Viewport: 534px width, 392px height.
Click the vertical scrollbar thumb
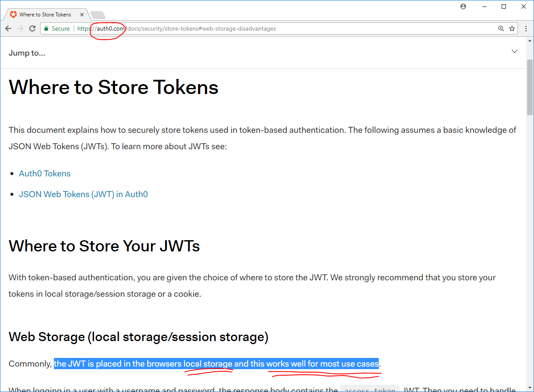pos(530,86)
